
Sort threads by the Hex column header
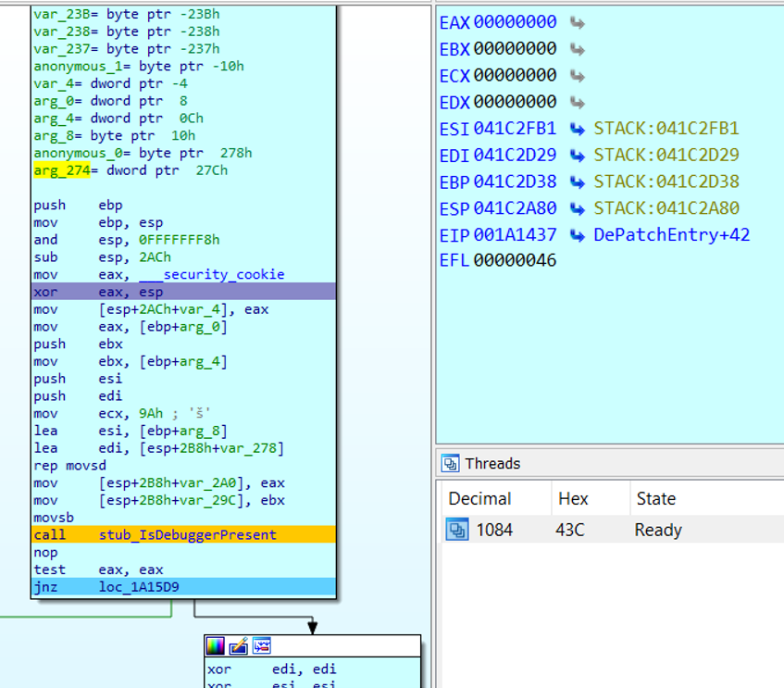point(574,498)
